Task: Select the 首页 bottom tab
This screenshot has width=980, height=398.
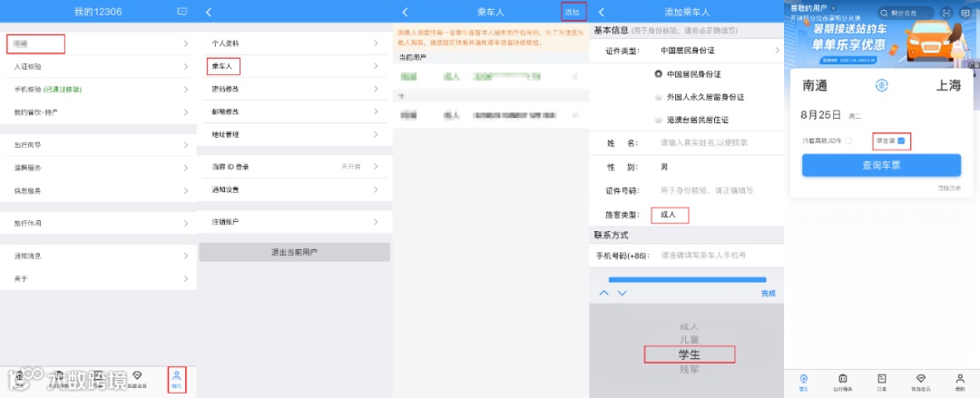Action: [804, 381]
